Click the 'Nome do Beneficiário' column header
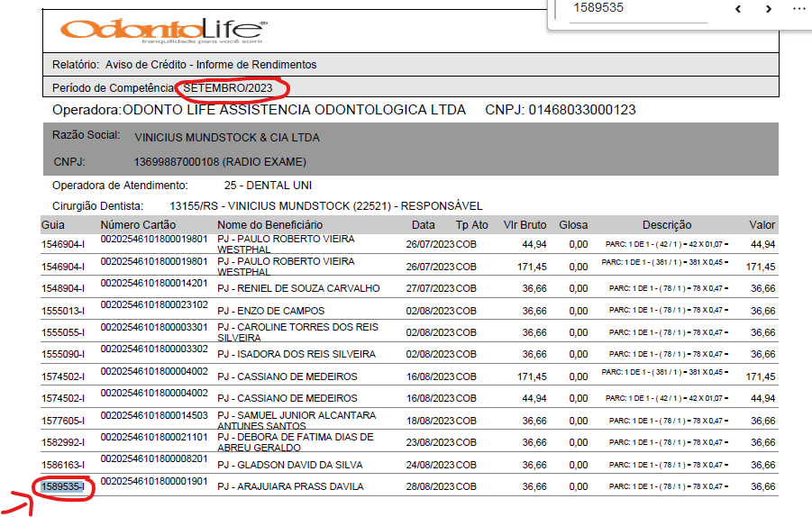Viewport: 812px width, 517px height. pos(269,225)
